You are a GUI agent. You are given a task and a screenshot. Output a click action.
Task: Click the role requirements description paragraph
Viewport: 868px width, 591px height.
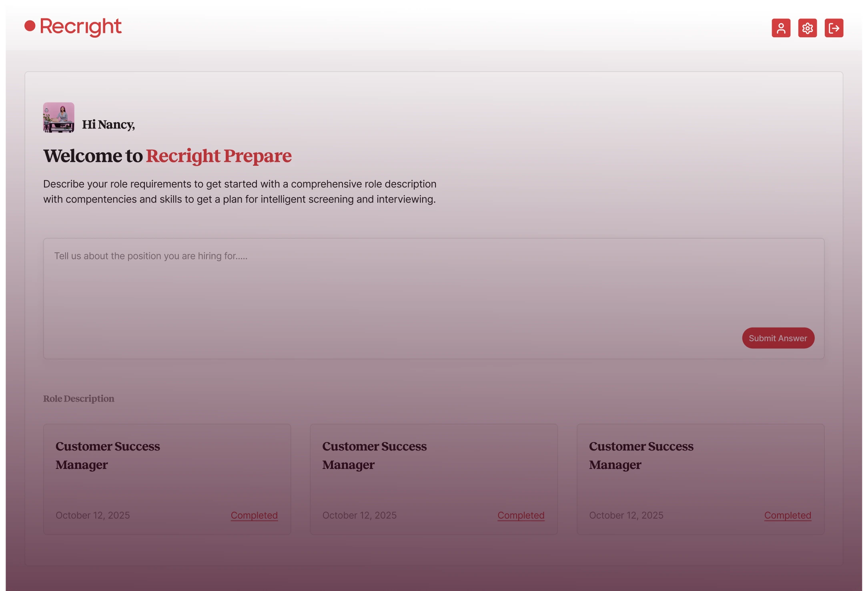239,191
